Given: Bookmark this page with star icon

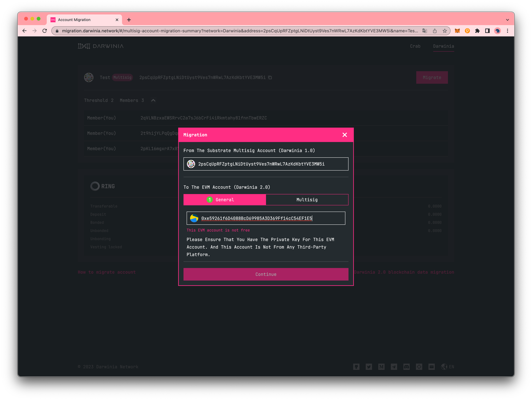Looking at the screenshot, I should pyautogui.click(x=445, y=31).
